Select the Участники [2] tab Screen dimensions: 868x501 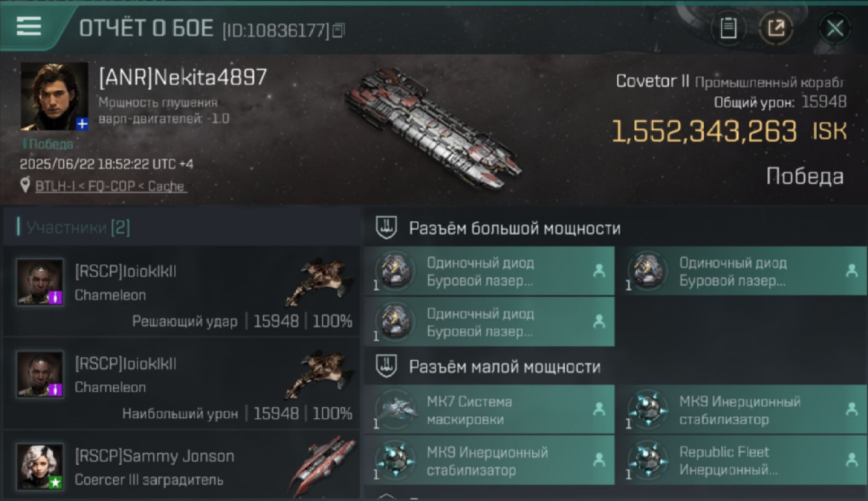click(78, 228)
